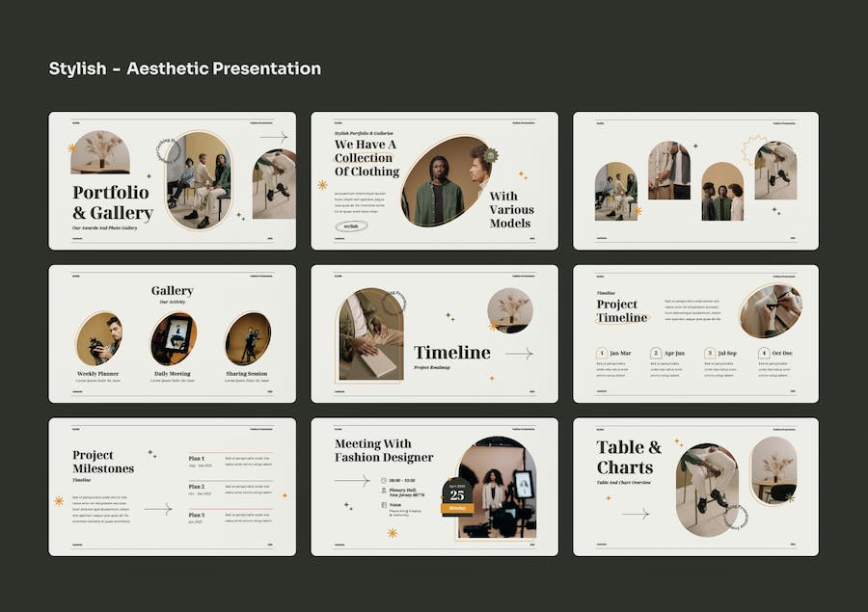Image resolution: width=868 pixels, height=612 pixels.
Task: Click the number 1 box beside Jan-Mar
Action: tap(601, 354)
